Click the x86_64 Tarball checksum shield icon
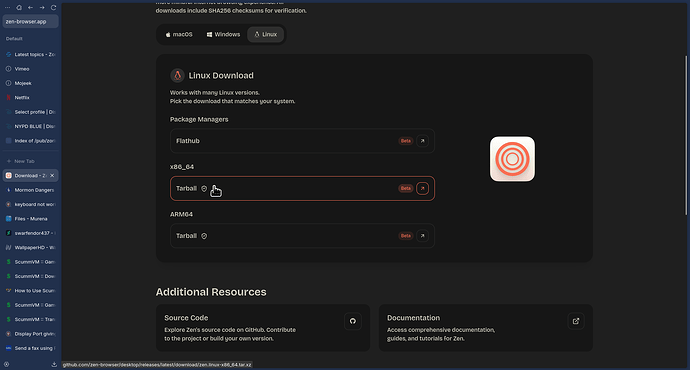690x370 pixels. [204, 188]
